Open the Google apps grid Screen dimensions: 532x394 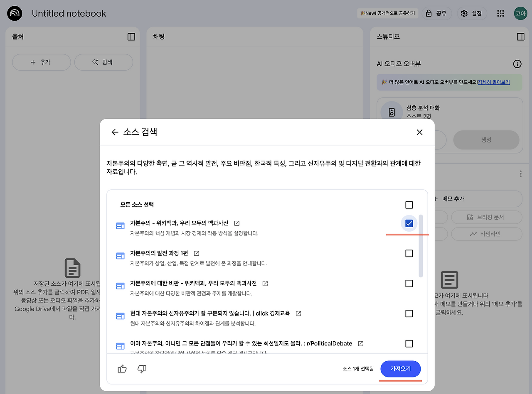(500, 13)
